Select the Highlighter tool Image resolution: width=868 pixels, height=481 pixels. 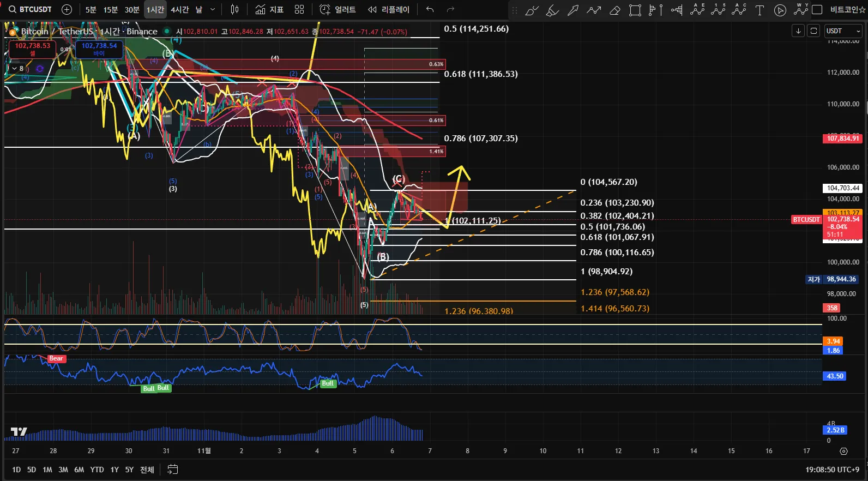pos(552,10)
